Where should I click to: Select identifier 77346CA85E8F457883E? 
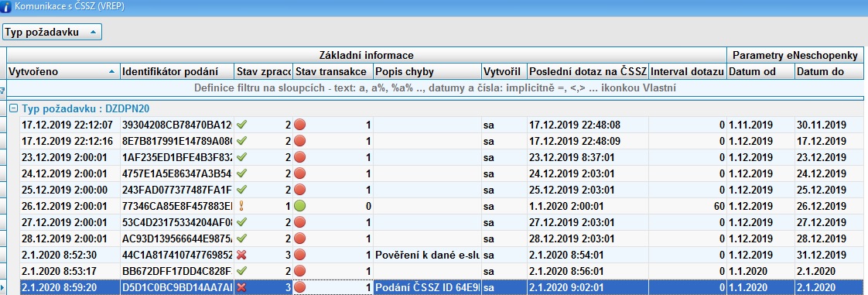click(176, 206)
